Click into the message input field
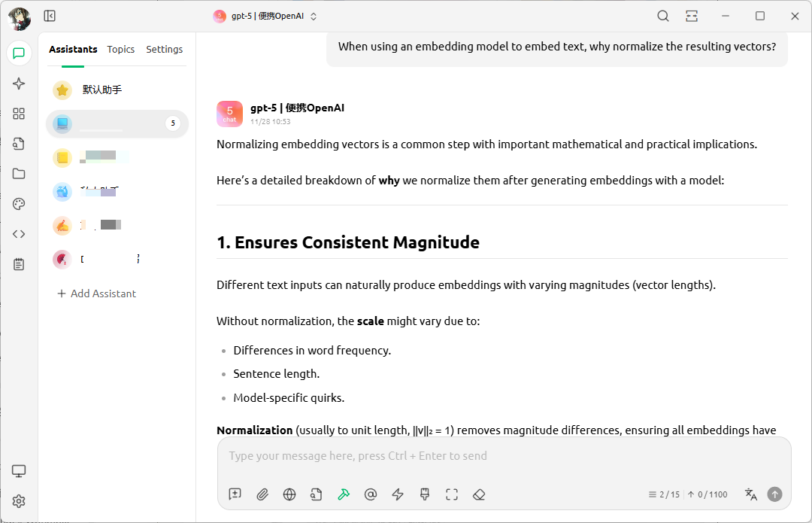This screenshot has width=812, height=523. pos(504,456)
